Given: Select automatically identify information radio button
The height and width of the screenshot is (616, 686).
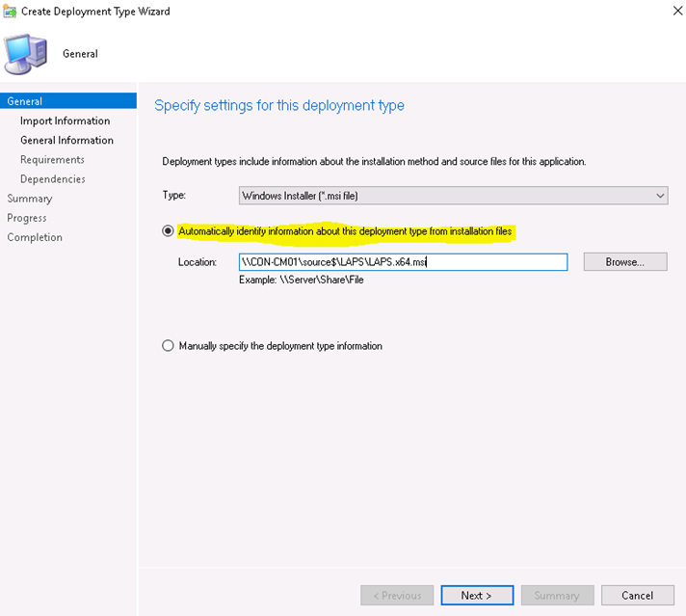Looking at the screenshot, I should click(x=168, y=230).
